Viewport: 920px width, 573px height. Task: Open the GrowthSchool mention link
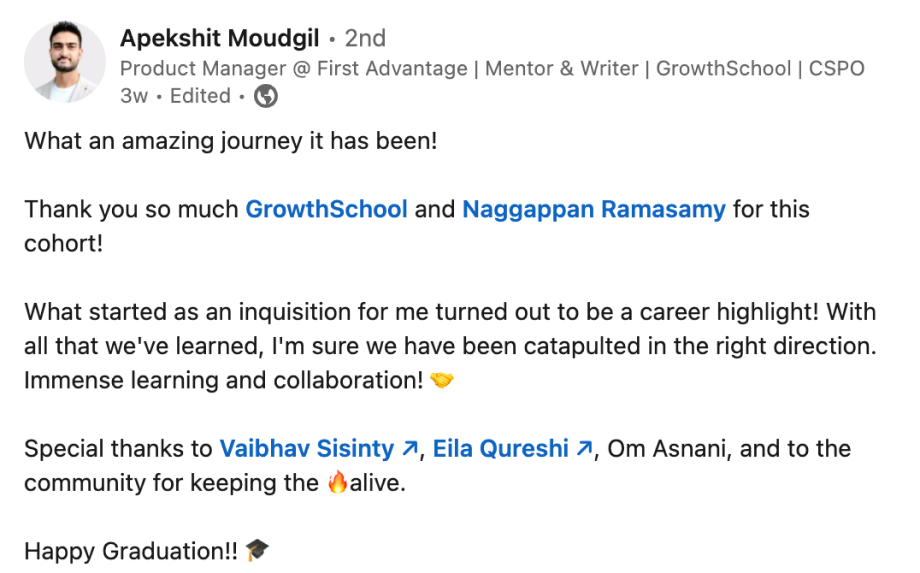[x=326, y=210]
